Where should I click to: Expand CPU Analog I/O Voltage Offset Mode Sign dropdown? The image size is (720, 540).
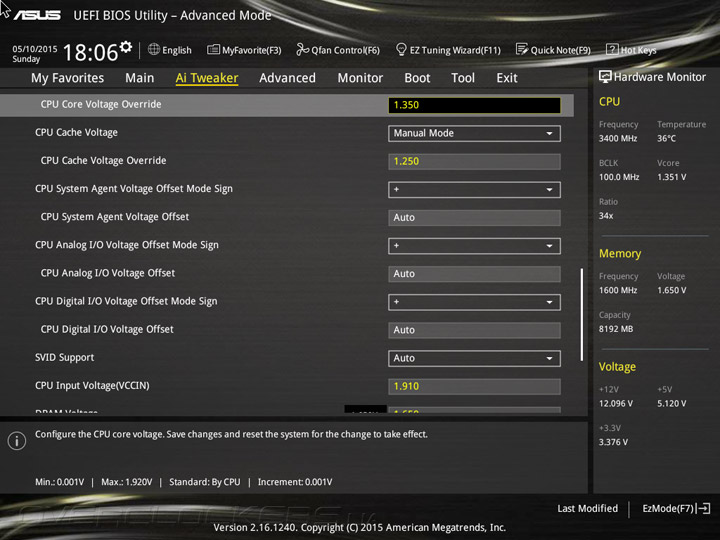point(474,246)
